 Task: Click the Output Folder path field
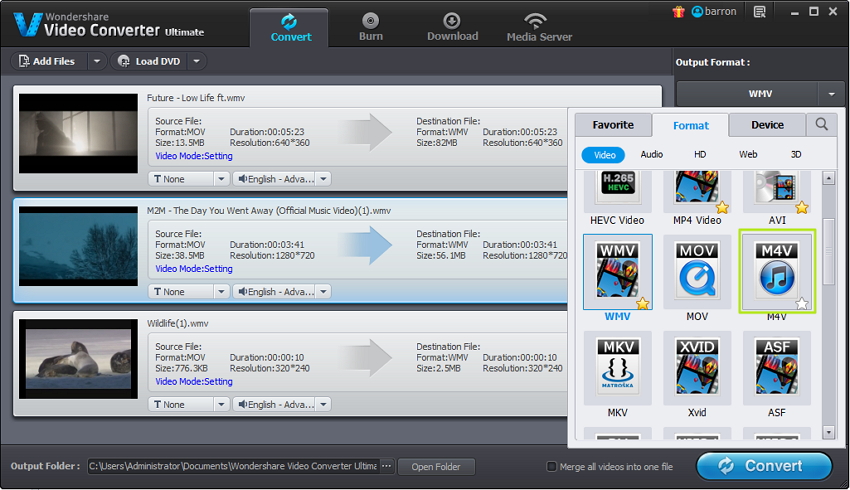tap(233, 466)
